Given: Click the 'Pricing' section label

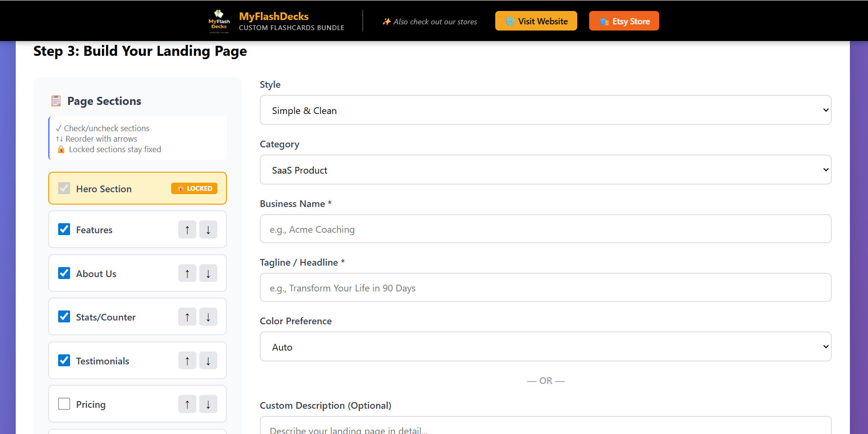Looking at the screenshot, I should click(x=91, y=404).
